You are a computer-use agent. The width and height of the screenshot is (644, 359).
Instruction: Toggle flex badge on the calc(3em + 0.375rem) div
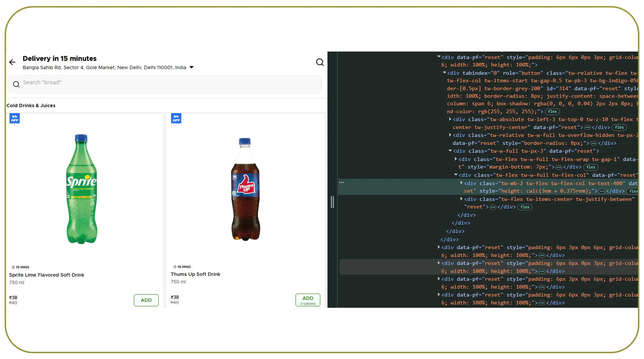(633, 191)
